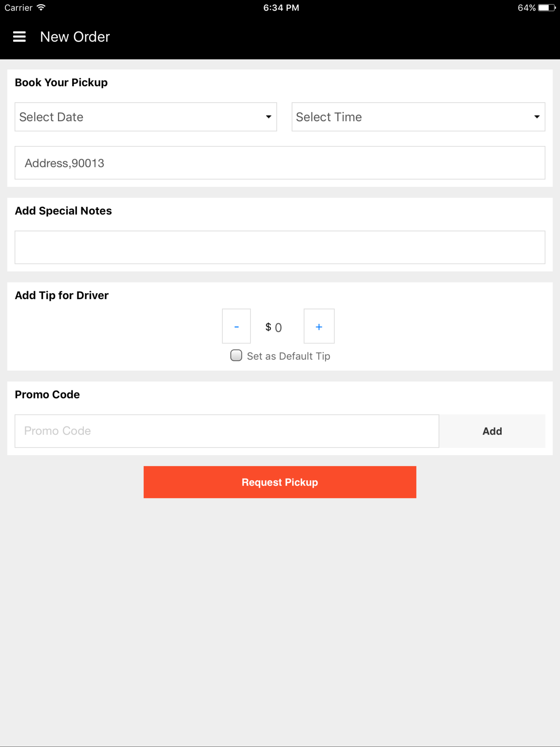Click the $ 0 tip amount
This screenshot has height=747, width=560.
click(274, 327)
